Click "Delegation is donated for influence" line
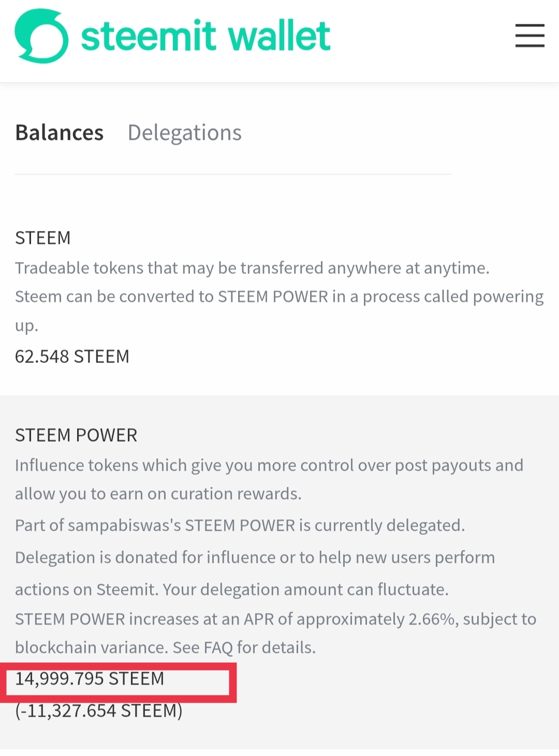559x756 pixels. (255, 558)
